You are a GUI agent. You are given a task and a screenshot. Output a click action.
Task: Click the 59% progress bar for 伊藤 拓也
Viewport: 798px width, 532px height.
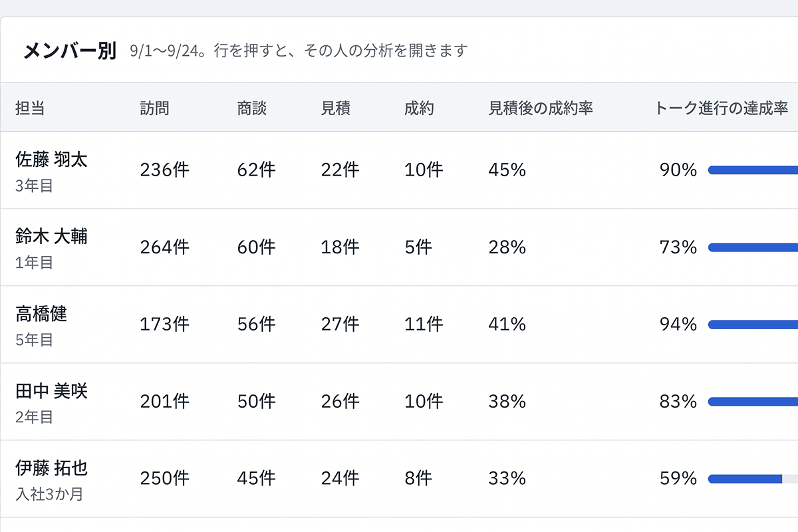tap(753, 479)
